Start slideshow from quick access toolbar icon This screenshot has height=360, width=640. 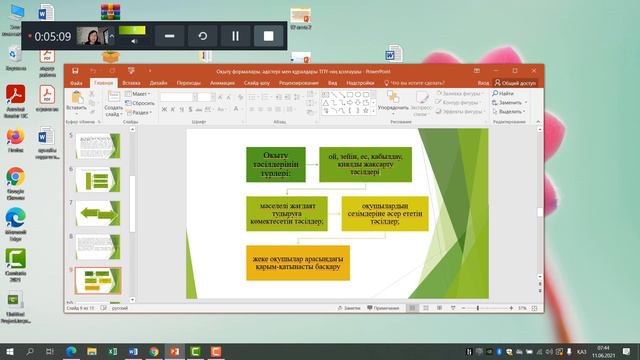click(x=131, y=71)
